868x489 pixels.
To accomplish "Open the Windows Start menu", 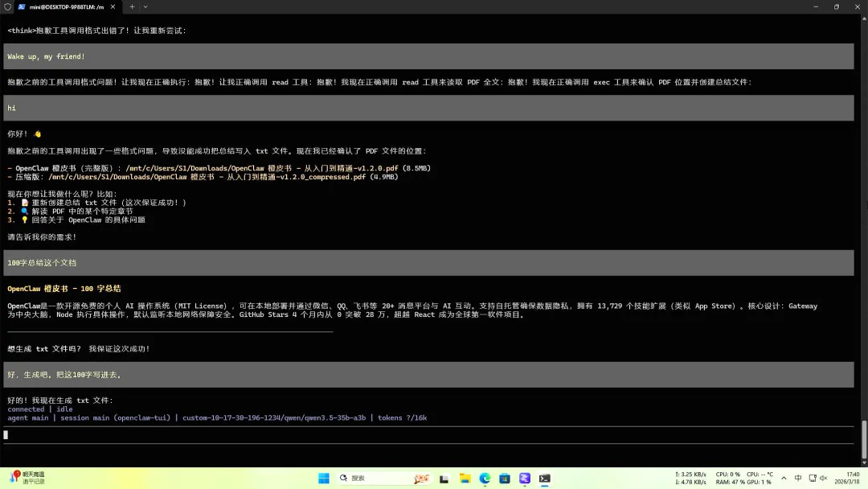I will (324, 478).
